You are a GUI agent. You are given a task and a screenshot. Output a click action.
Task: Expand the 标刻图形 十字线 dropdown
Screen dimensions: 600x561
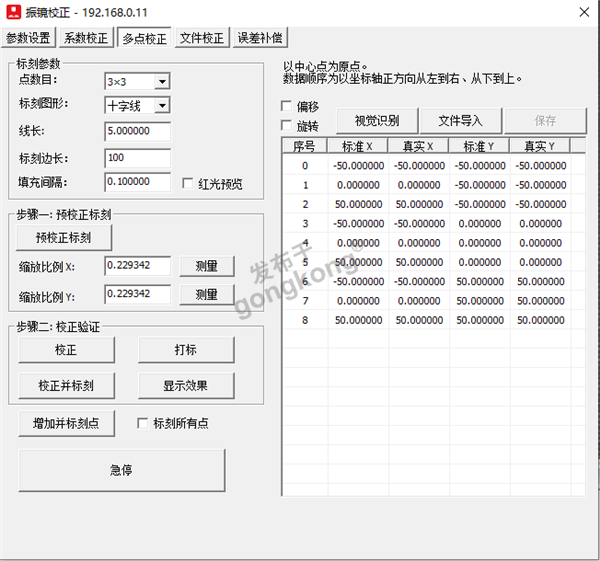(x=162, y=106)
